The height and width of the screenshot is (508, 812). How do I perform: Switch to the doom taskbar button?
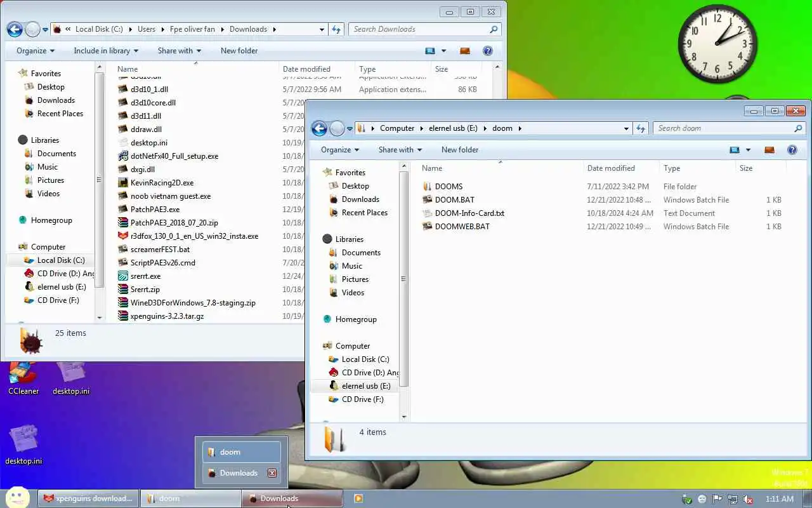190,498
